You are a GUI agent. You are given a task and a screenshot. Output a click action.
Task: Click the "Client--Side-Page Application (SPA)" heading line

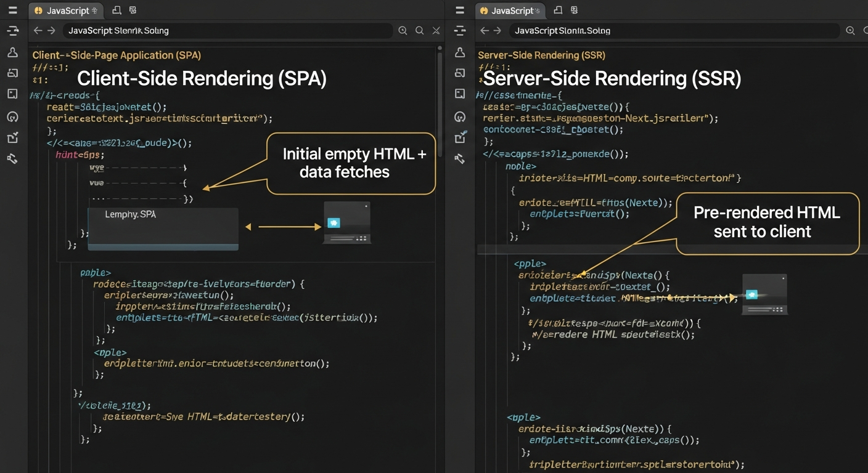(x=117, y=55)
